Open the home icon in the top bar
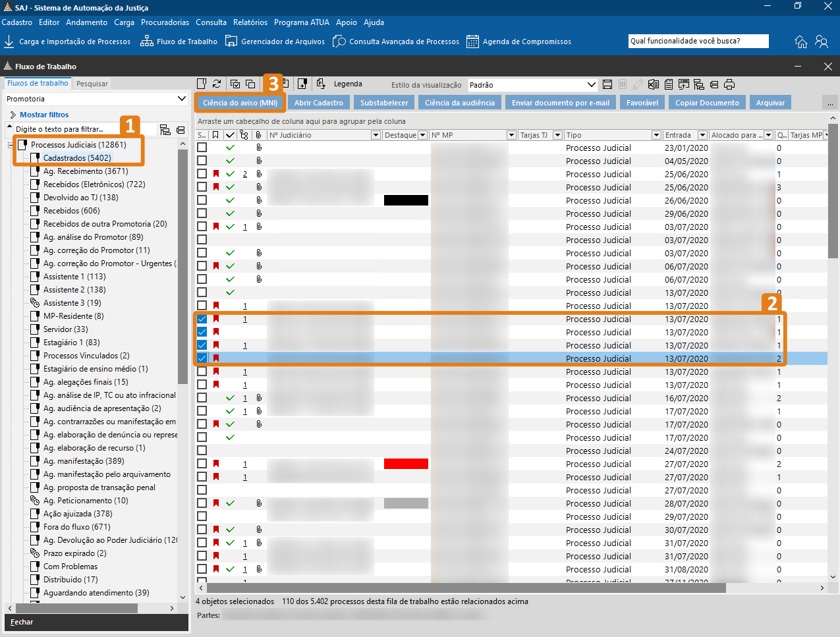Image resolution: width=840 pixels, height=637 pixels. (801, 42)
